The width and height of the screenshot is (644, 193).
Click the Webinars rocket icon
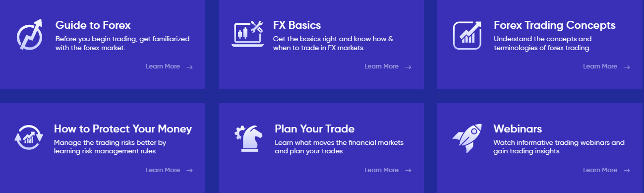467,138
